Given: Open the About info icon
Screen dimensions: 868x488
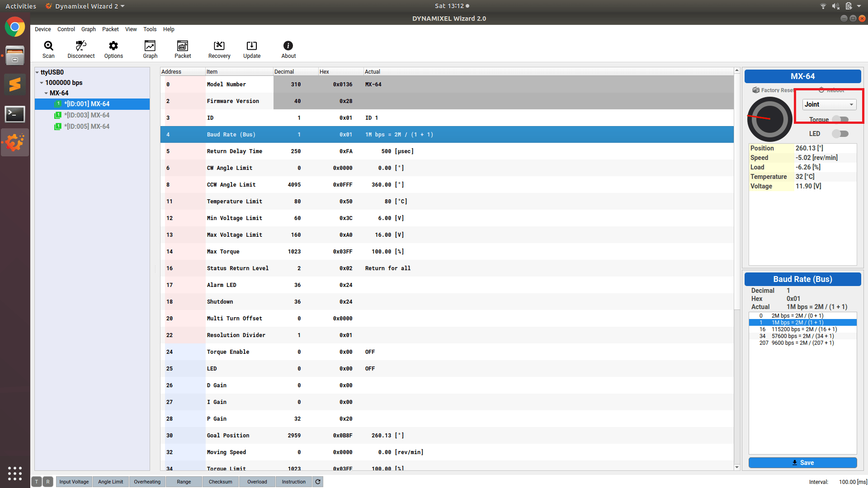Looking at the screenshot, I should point(288,49).
